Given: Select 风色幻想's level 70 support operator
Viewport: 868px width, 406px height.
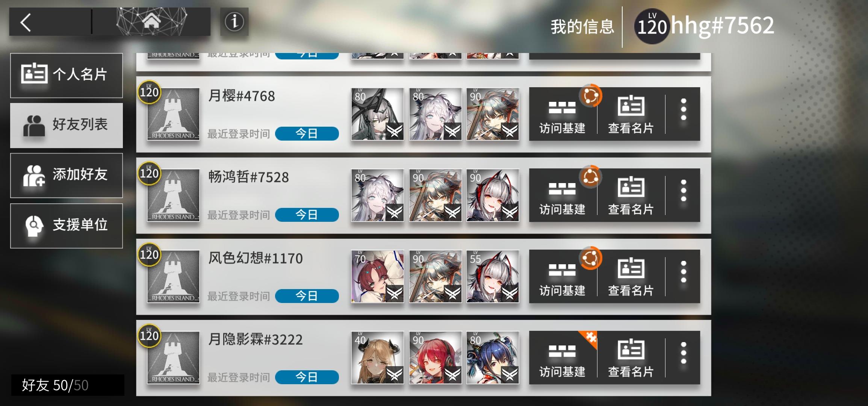Looking at the screenshot, I should click(377, 277).
